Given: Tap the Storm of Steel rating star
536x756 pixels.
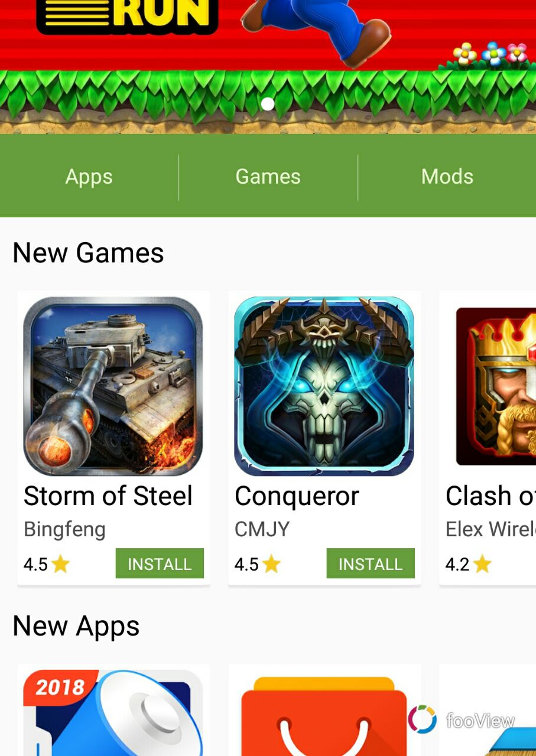Looking at the screenshot, I should pos(60,565).
